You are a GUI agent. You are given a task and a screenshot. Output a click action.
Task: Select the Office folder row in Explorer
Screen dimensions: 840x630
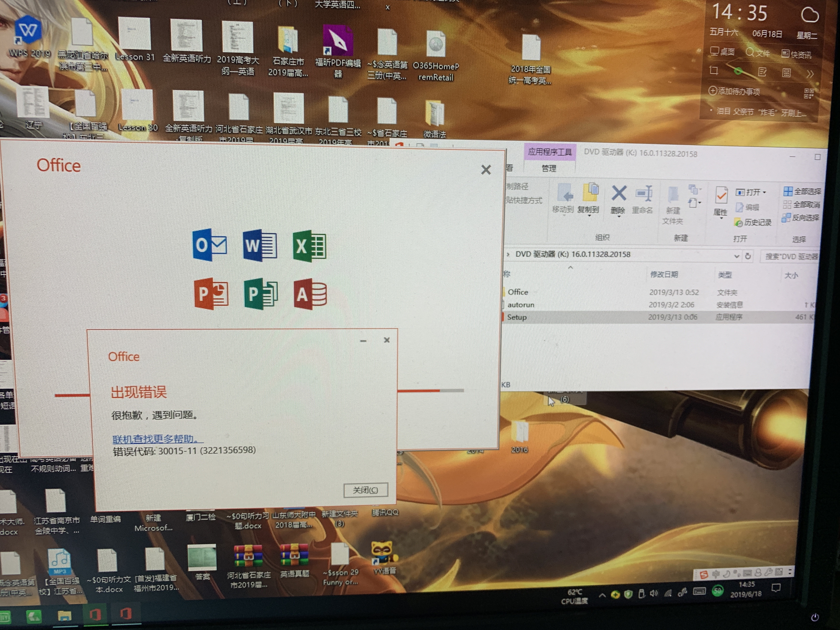tap(659, 292)
